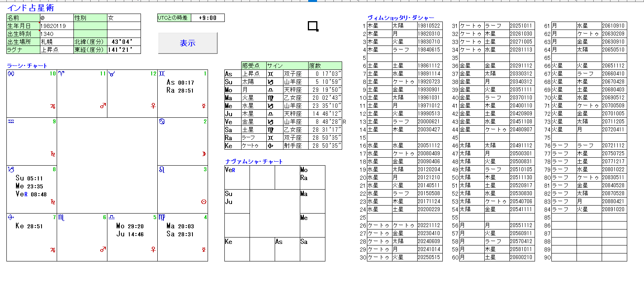Screen dimensions: 644x283
Task: Select the birthplace cell 札幌
Action: click(x=56, y=42)
